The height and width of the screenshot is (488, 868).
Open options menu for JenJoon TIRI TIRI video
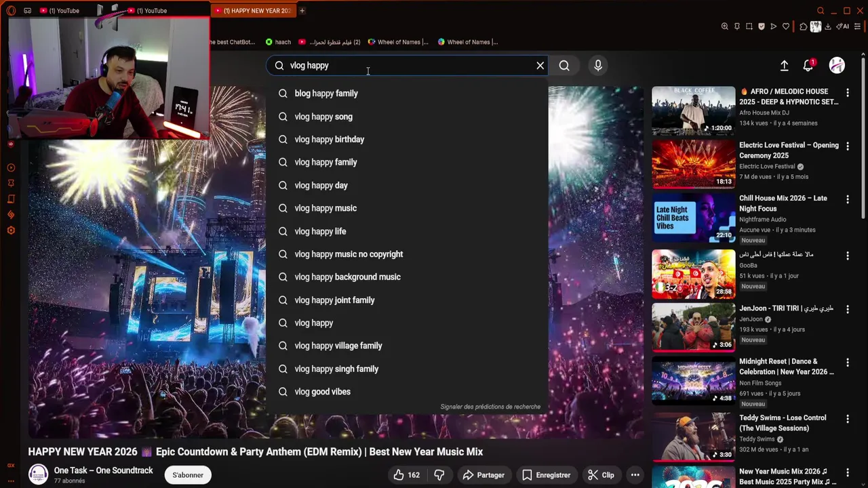tap(847, 310)
